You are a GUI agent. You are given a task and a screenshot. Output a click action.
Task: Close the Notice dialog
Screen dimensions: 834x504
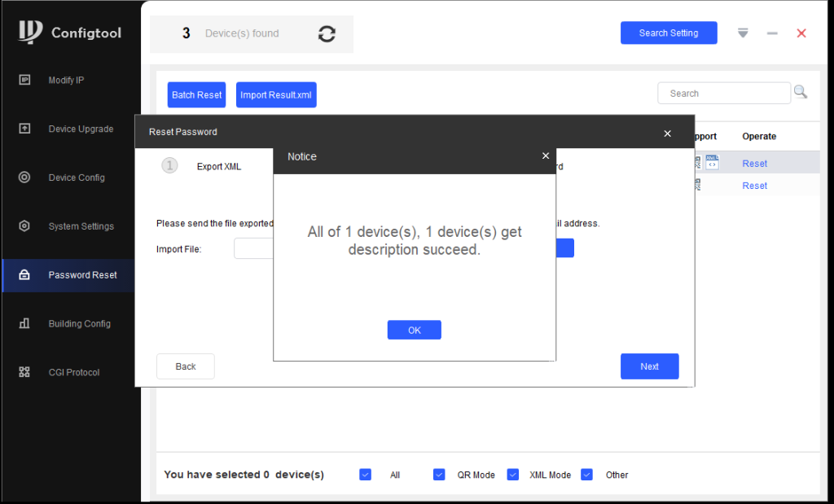tap(546, 156)
